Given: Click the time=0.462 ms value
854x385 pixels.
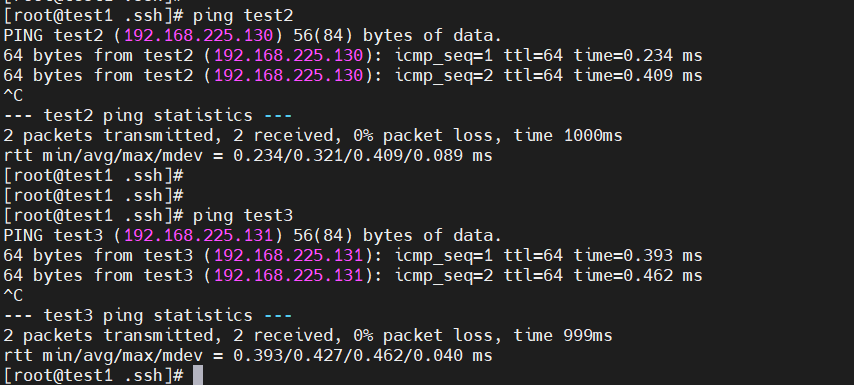Looking at the screenshot, I should point(638,276).
